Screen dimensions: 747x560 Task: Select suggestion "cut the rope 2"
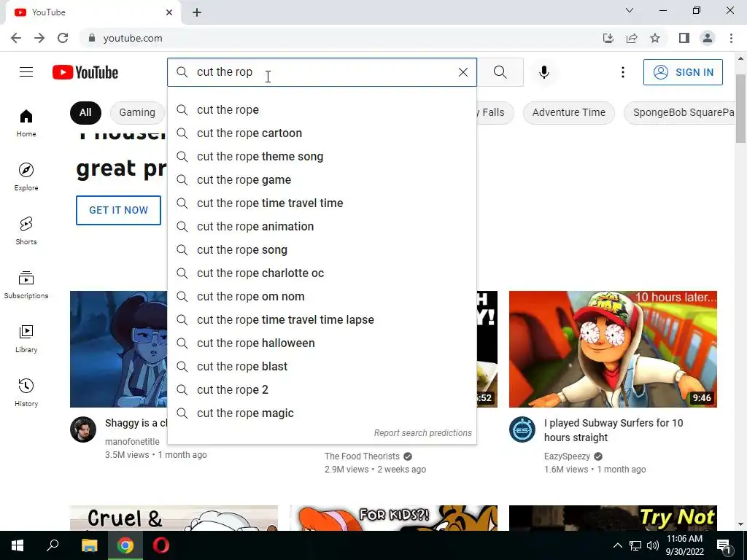(x=322, y=389)
